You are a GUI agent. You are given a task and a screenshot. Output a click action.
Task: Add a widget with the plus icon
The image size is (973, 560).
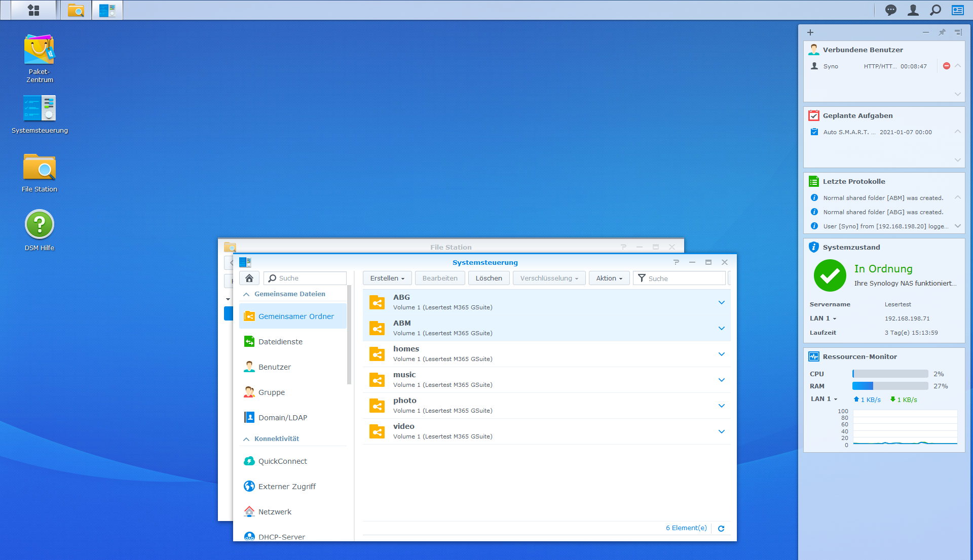click(810, 32)
